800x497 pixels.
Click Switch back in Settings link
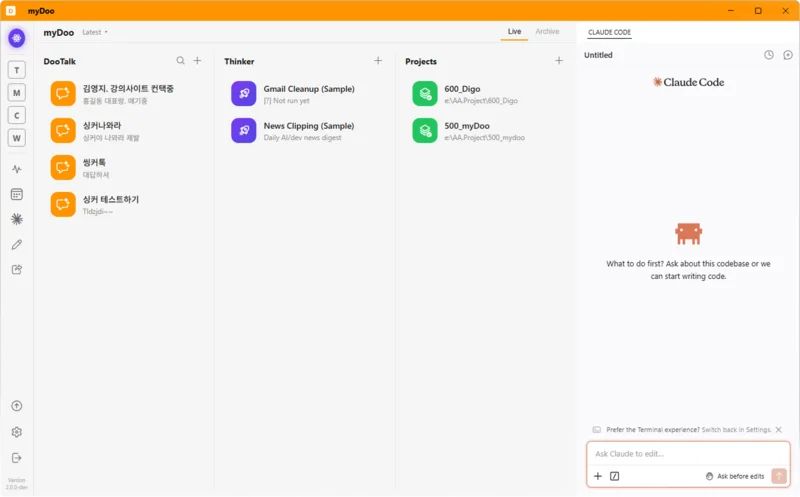tap(736, 430)
